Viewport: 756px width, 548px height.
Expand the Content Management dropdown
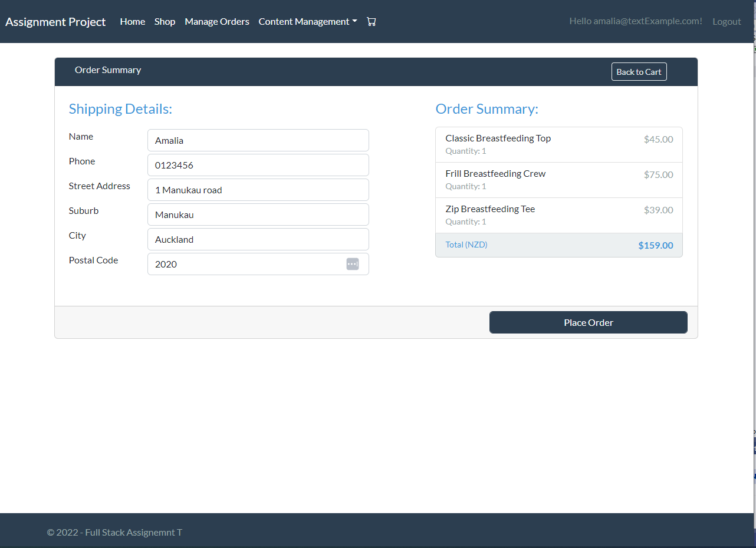pyautogui.click(x=307, y=21)
